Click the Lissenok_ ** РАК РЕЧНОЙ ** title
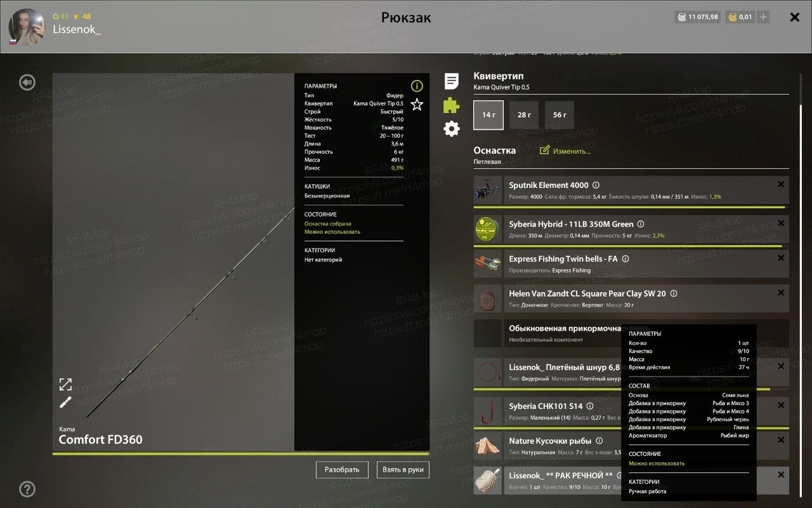The width and height of the screenshot is (812, 508). (x=561, y=476)
